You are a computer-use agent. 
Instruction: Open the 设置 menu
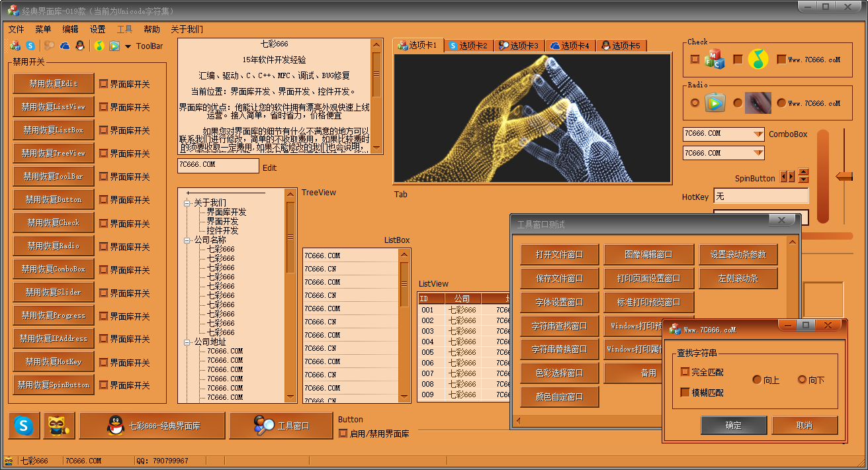click(x=97, y=29)
